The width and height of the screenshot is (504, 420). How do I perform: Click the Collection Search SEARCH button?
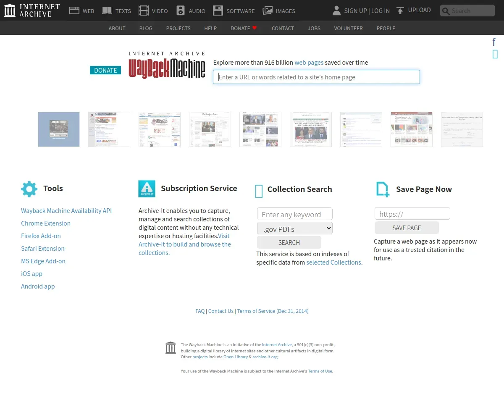pos(289,242)
